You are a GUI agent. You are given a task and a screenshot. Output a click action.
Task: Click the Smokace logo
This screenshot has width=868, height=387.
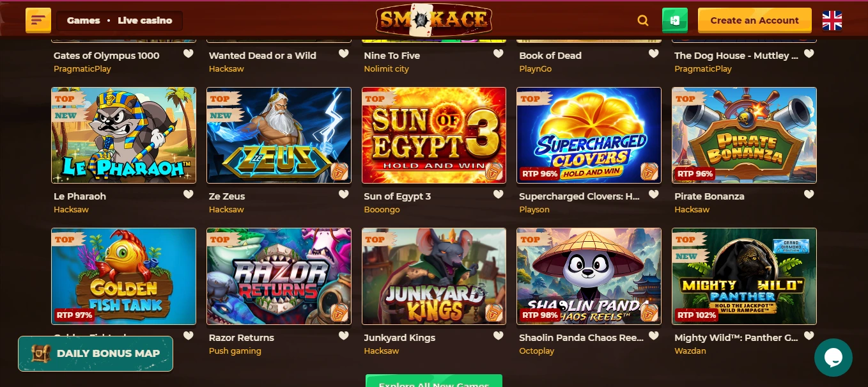tap(434, 20)
